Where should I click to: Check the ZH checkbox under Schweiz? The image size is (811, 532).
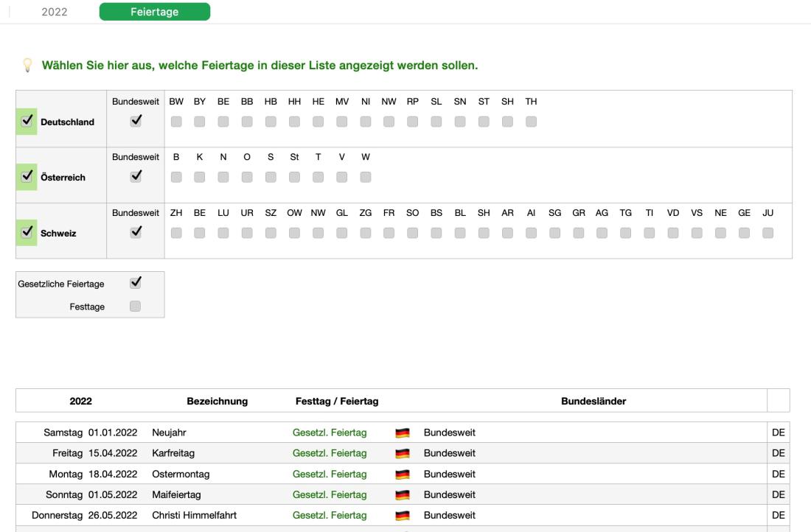(177, 231)
